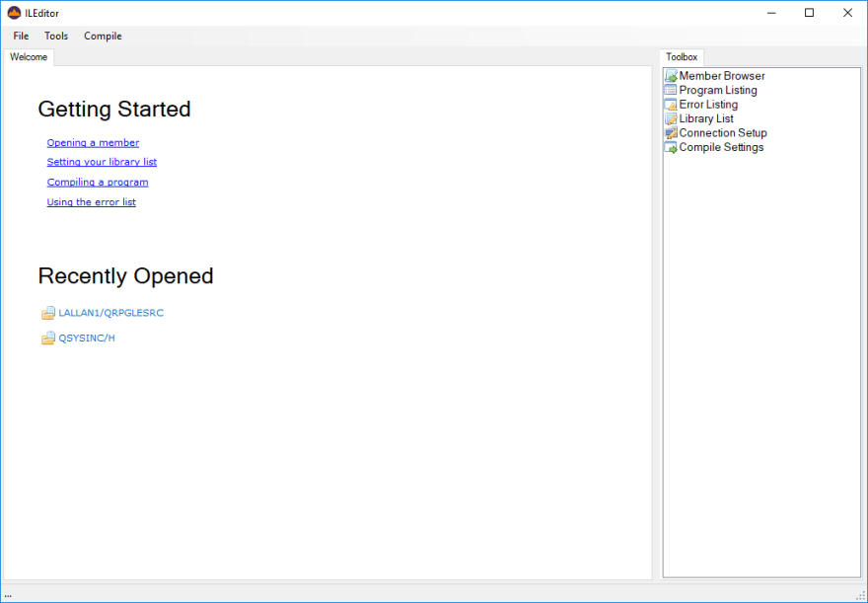868x603 pixels.
Task: Click the Program Listing icon
Action: (x=671, y=90)
